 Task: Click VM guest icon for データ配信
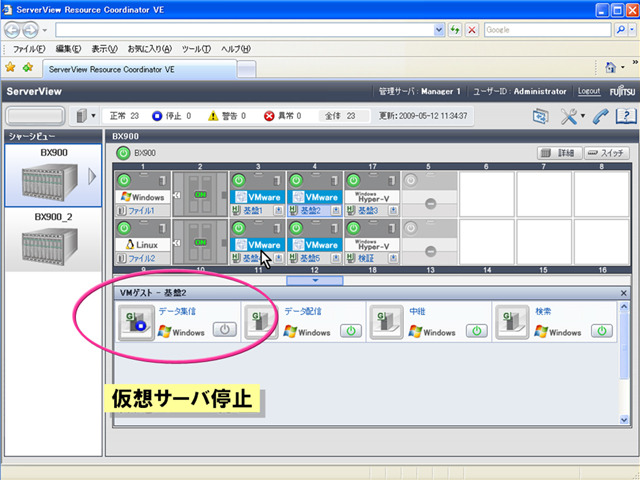[x=261, y=322]
